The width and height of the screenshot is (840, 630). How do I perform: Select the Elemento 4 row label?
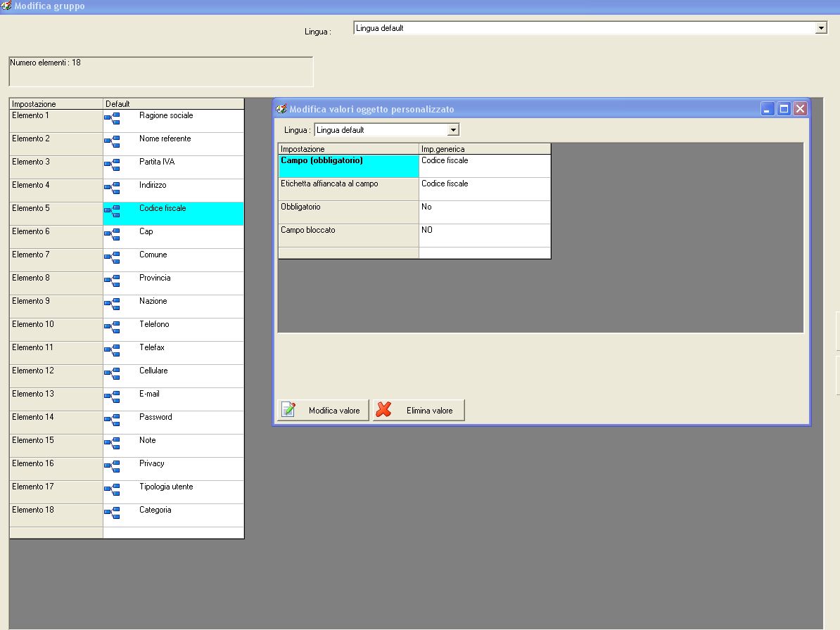pyautogui.click(x=56, y=191)
